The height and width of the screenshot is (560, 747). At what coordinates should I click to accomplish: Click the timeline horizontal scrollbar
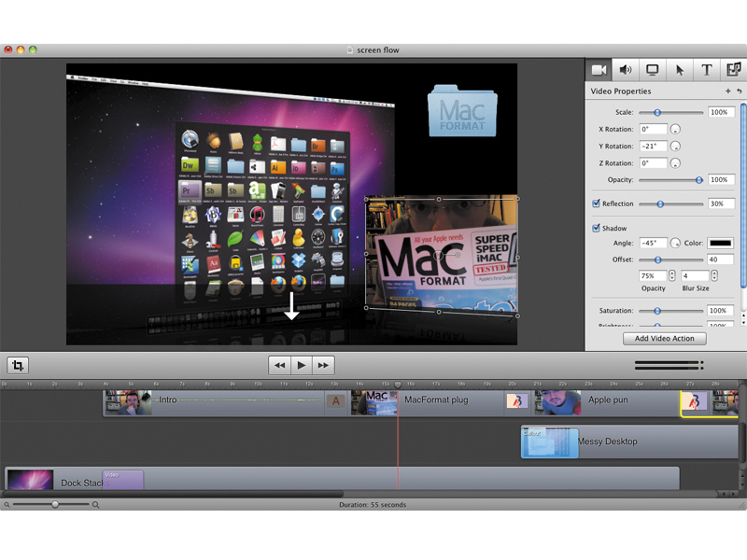[x=173, y=495]
